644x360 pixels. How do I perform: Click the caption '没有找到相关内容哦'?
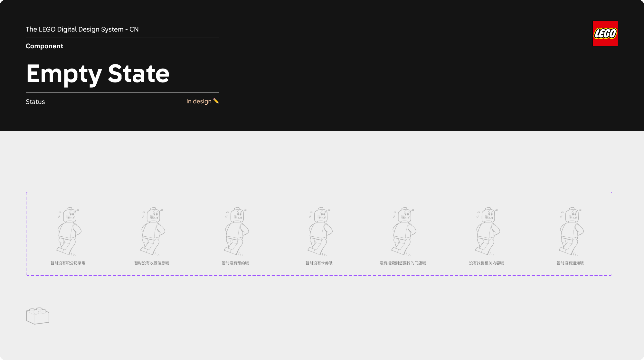point(486,263)
